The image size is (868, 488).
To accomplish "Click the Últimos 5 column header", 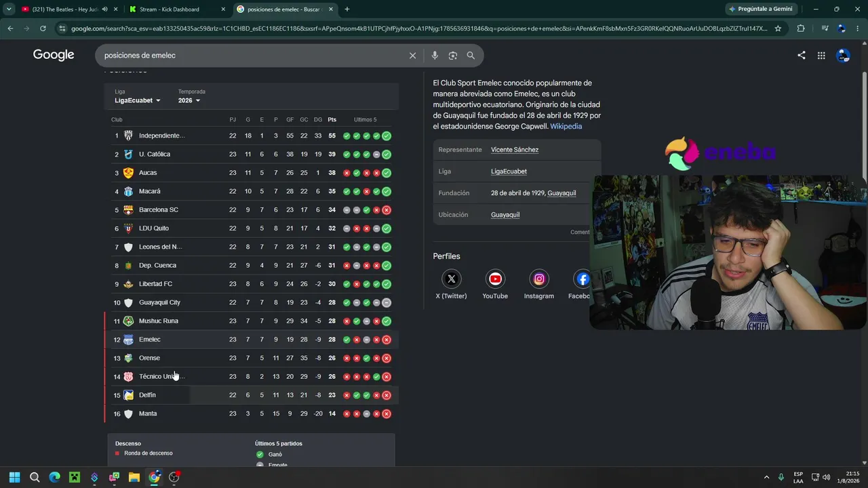I will click(x=365, y=120).
